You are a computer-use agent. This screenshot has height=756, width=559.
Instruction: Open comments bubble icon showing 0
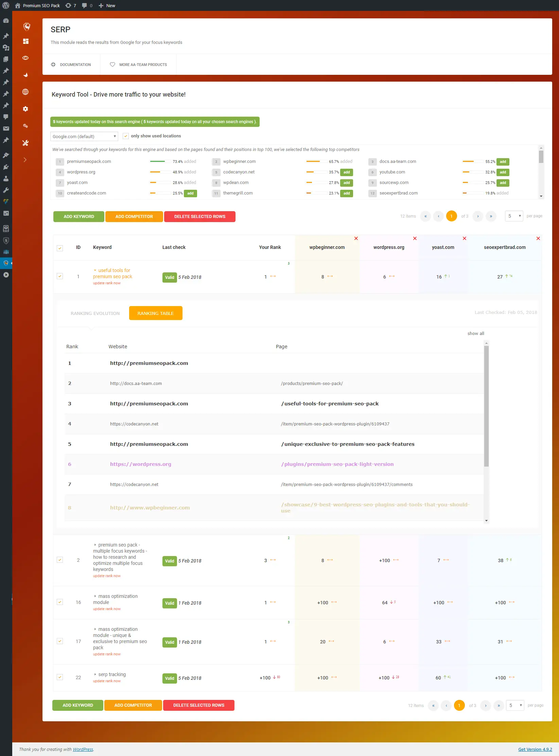[87, 5]
